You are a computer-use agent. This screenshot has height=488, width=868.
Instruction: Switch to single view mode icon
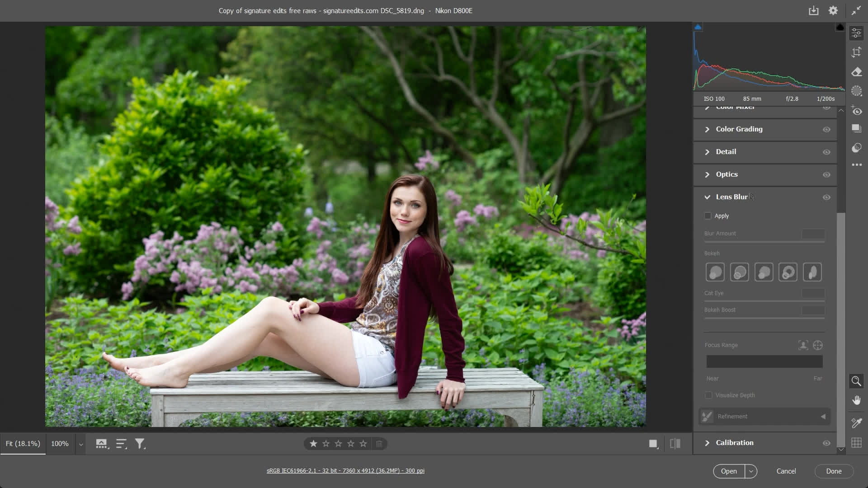pyautogui.click(x=653, y=444)
